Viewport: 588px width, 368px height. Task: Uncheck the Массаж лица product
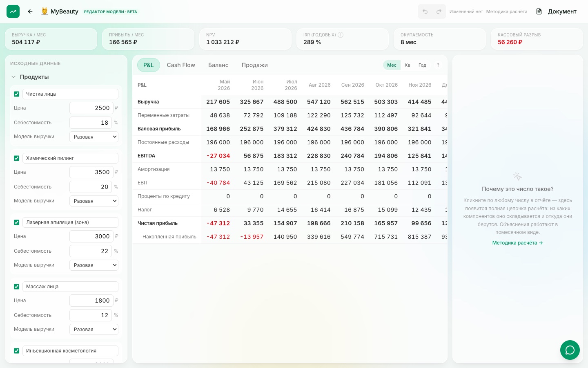click(17, 287)
